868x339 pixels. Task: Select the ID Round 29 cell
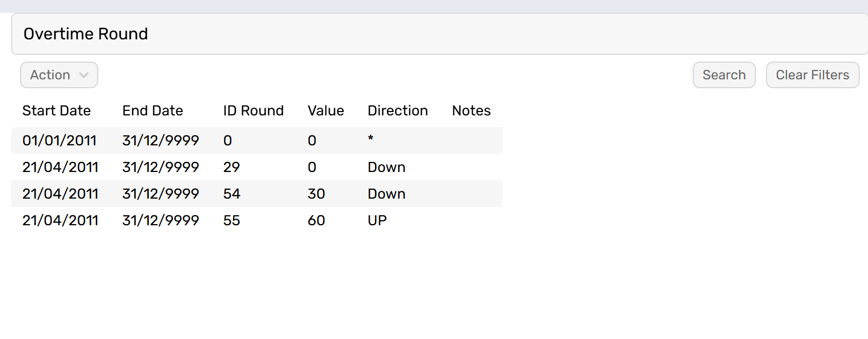[x=231, y=168]
